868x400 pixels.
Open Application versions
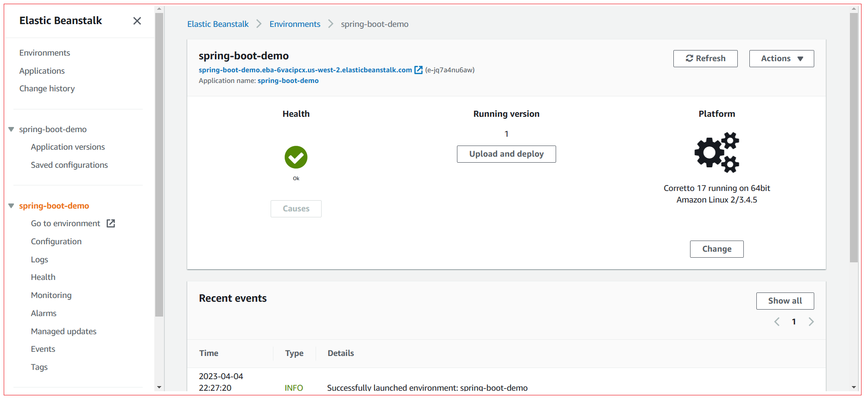[68, 147]
